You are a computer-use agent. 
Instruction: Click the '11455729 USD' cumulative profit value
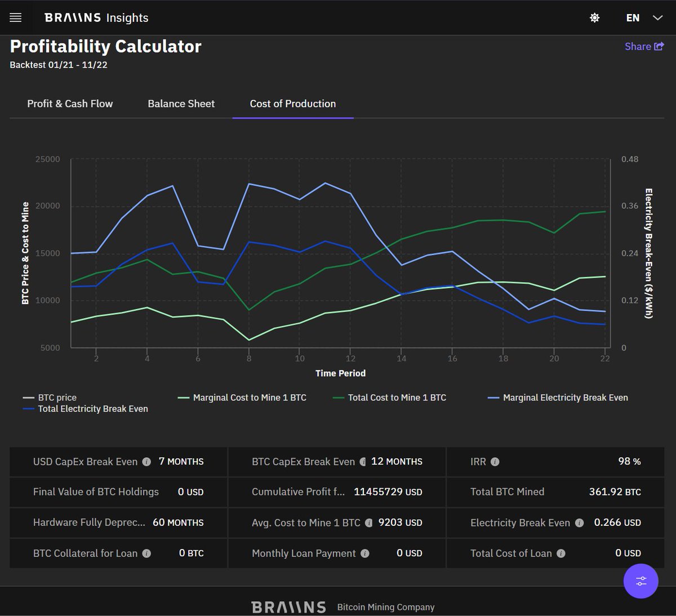coord(388,492)
